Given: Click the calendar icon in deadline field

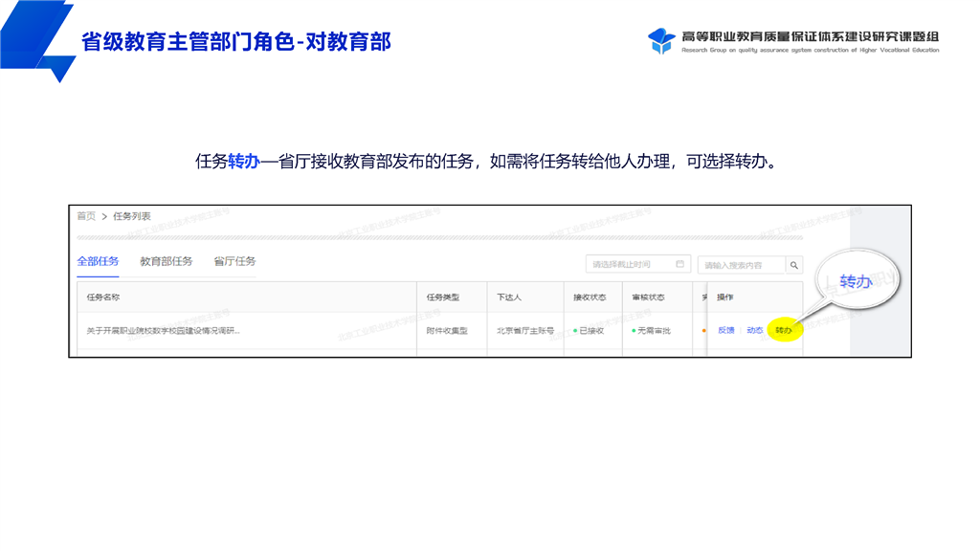Looking at the screenshot, I should pyautogui.click(x=679, y=264).
